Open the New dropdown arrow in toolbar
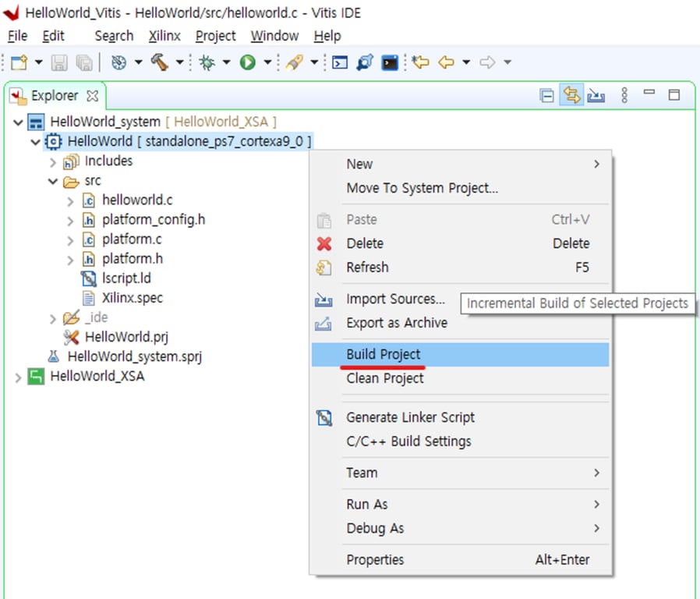 [39, 62]
